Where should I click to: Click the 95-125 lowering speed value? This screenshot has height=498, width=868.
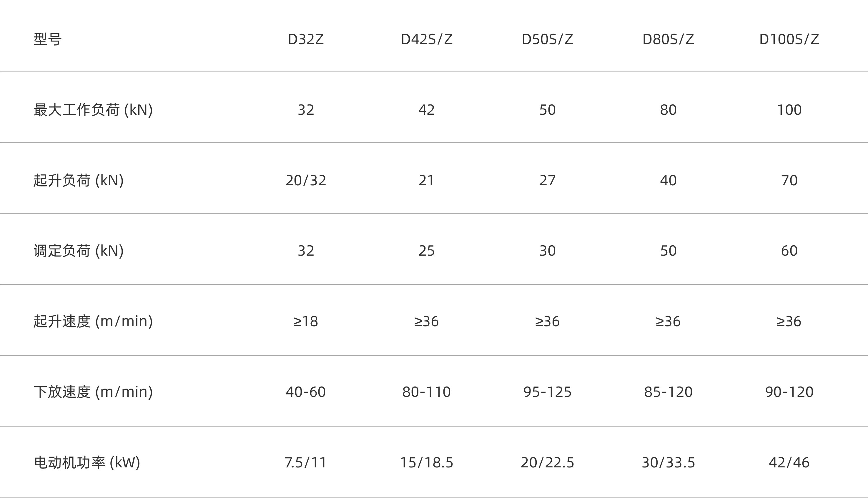tap(547, 392)
